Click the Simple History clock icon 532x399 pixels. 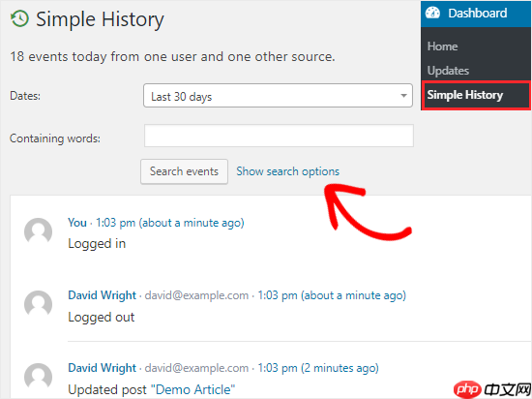pyautogui.click(x=19, y=18)
